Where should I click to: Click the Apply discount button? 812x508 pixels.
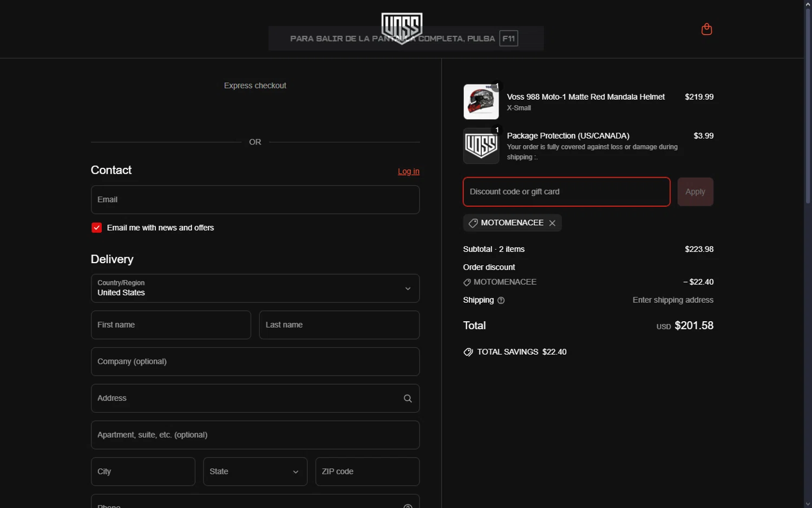coord(695,192)
